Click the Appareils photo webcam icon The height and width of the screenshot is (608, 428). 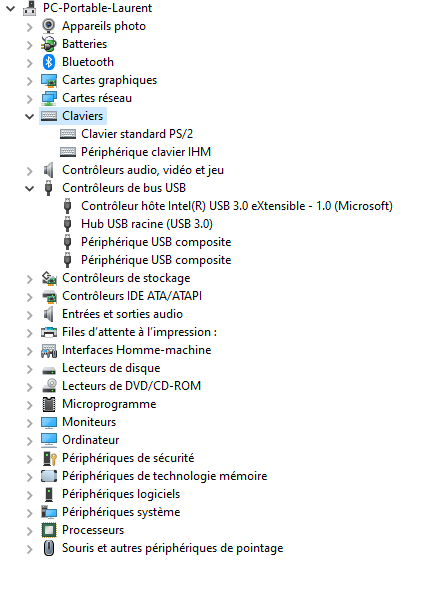tap(48, 26)
